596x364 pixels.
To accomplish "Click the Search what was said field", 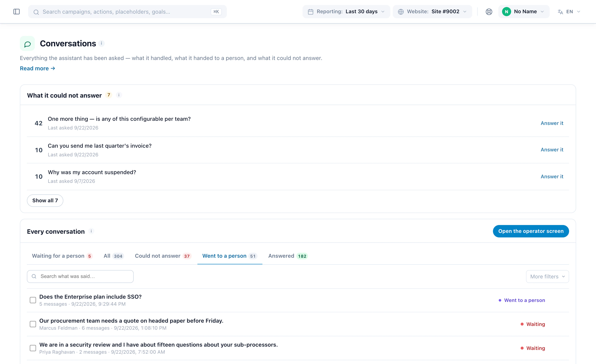I will [x=80, y=276].
